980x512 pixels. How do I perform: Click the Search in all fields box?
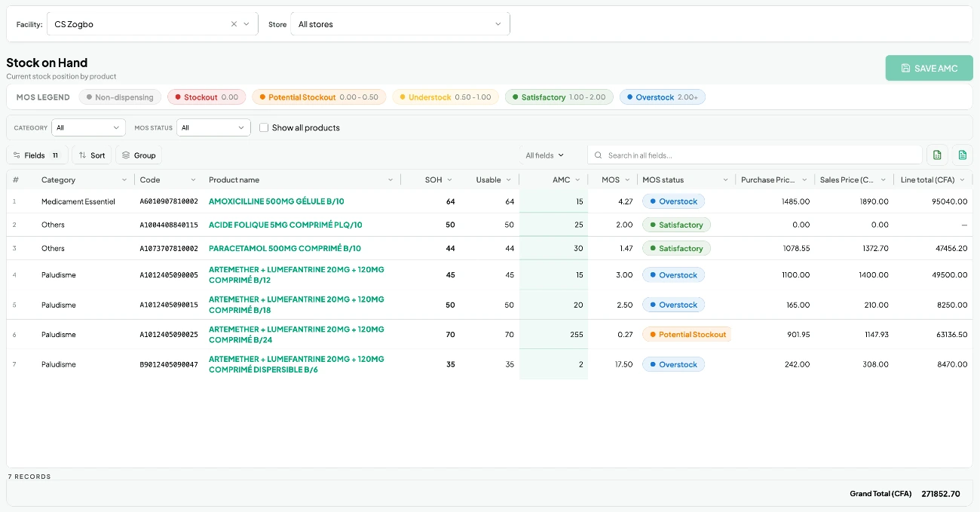coord(755,155)
